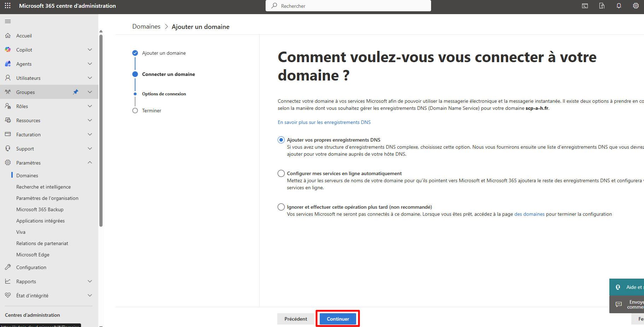Image resolution: width=644 pixels, height=327 pixels.
Task: Expand the Ressources menu chevron
Action: (x=90, y=120)
